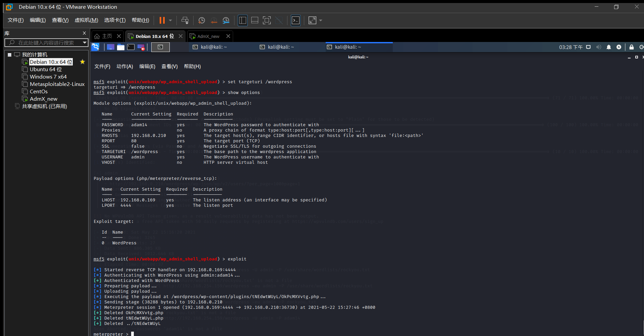Click the lock screen padlock icon

(x=632, y=47)
